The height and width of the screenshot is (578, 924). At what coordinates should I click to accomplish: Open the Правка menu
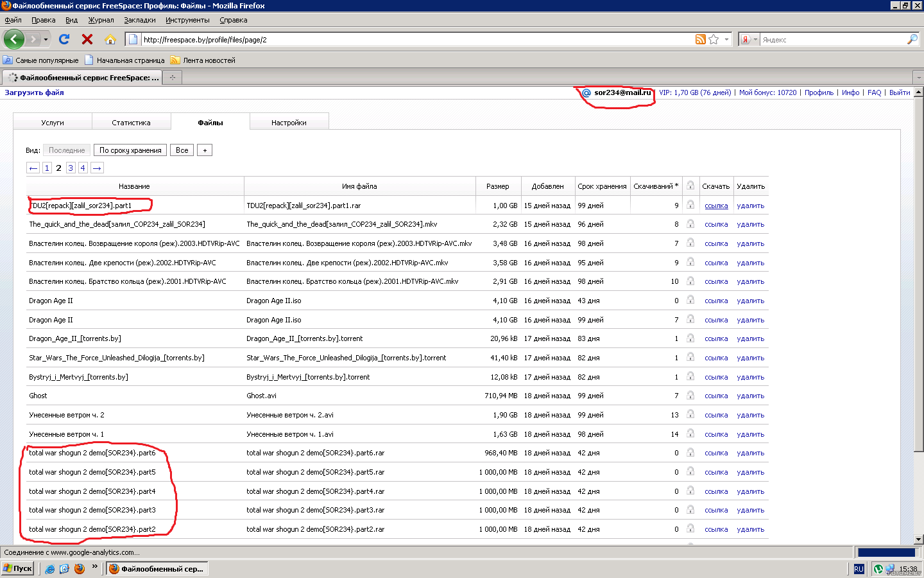coord(43,20)
